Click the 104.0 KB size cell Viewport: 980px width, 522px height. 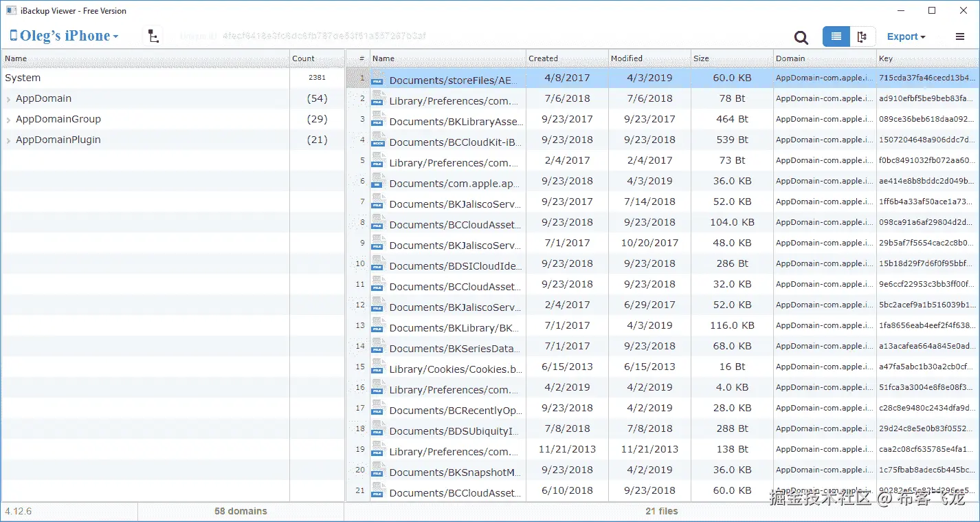732,222
